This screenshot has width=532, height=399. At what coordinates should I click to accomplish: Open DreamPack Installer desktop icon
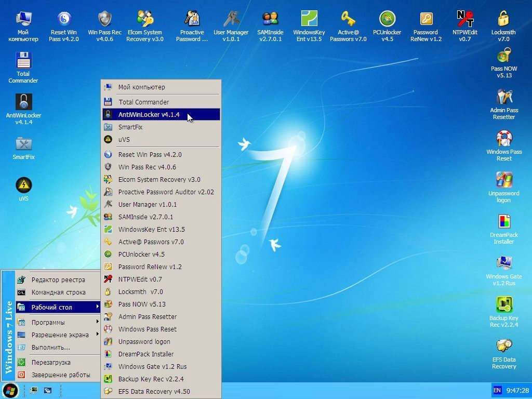coord(504,229)
